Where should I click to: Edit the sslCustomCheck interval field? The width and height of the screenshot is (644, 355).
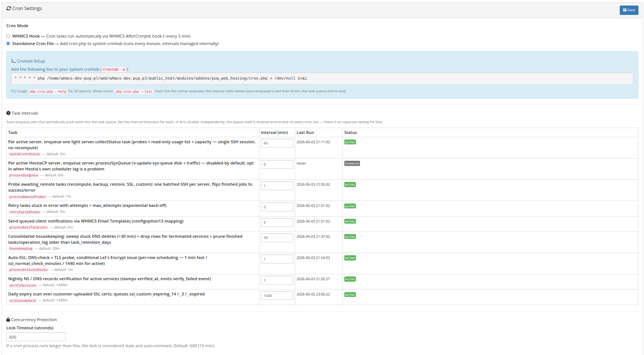pyautogui.click(x=277, y=295)
